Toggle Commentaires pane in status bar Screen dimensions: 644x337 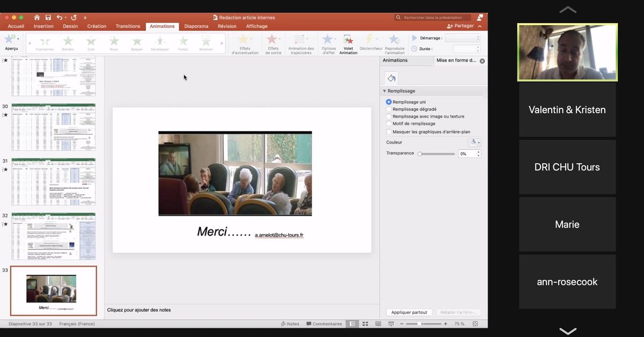click(324, 324)
